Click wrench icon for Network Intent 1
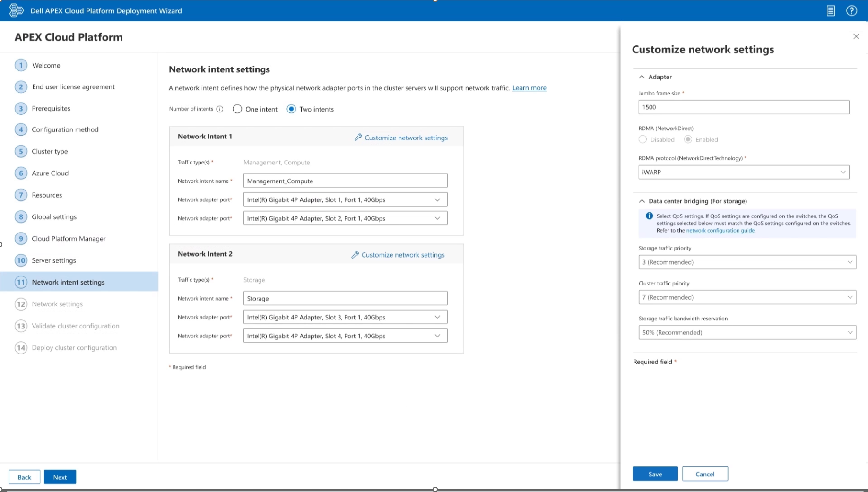The image size is (868, 492). click(358, 138)
